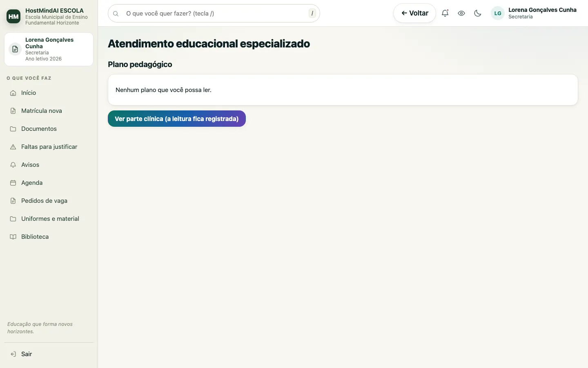The width and height of the screenshot is (588, 368).
Task: Open Faltas para justificar
Action: coord(49,147)
